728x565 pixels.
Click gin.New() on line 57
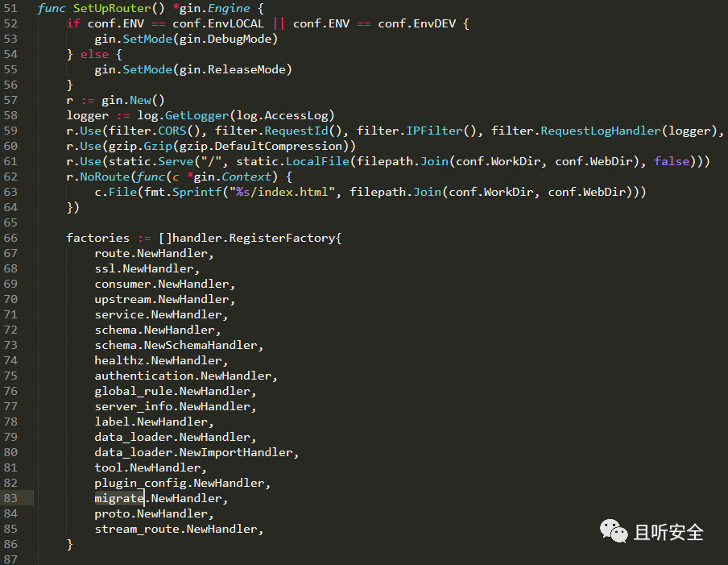tap(133, 101)
